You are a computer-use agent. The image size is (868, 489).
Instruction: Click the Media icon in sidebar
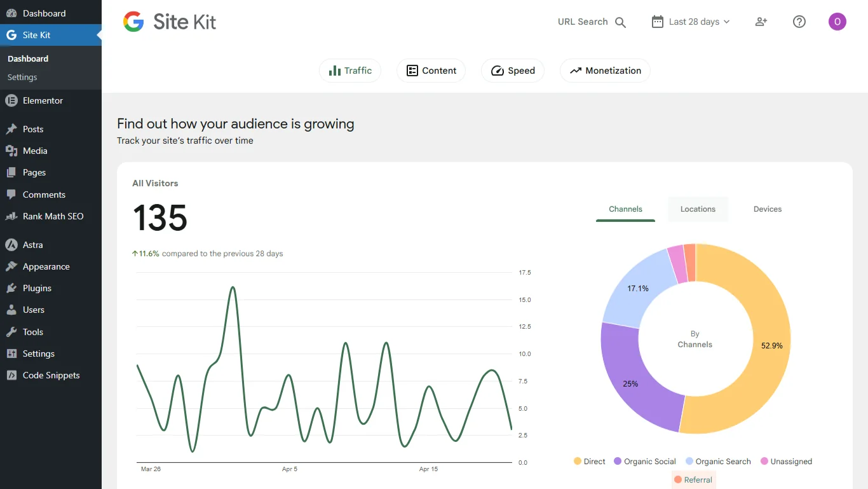(x=11, y=151)
